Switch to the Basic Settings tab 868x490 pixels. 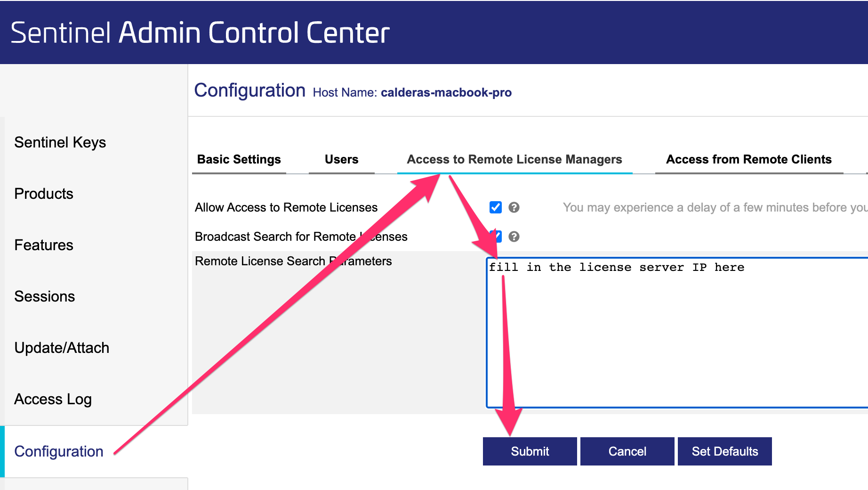click(x=239, y=160)
